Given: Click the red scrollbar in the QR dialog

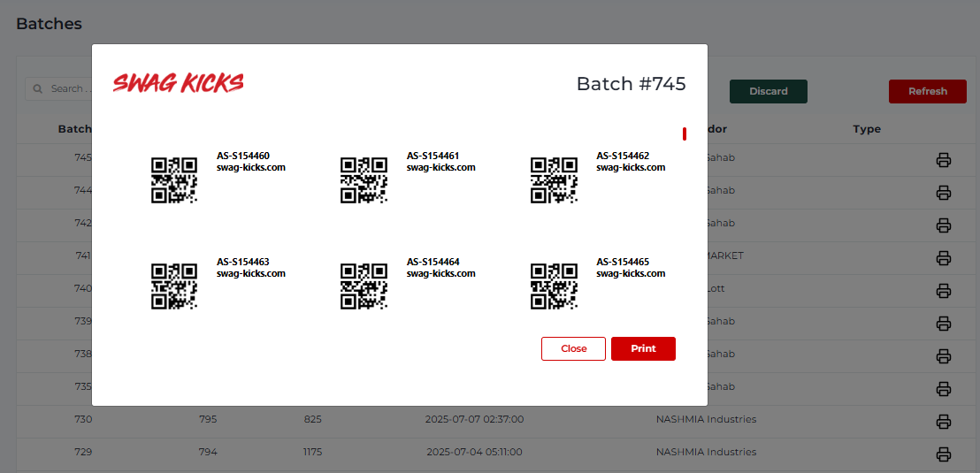Looking at the screenshot, I should tap(685, 134).
